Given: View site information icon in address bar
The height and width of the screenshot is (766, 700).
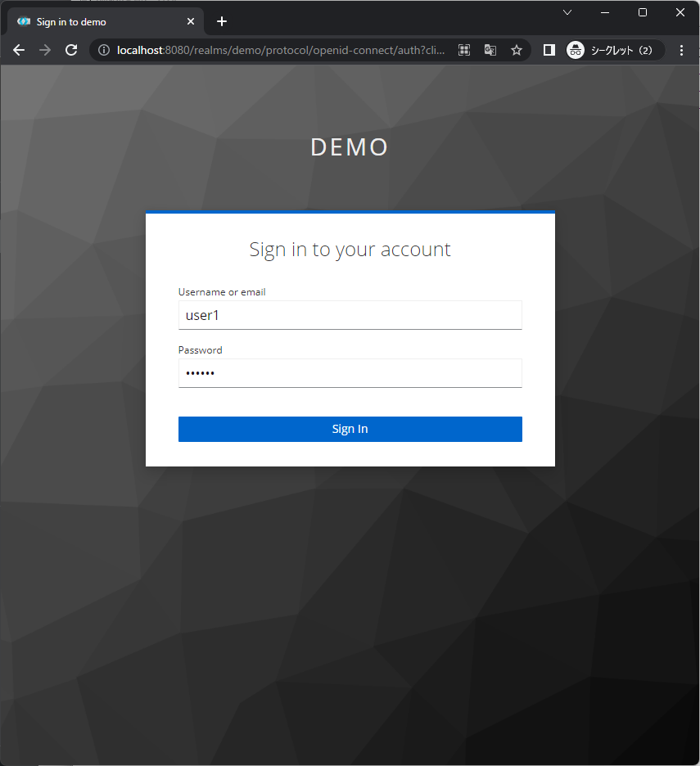Looking at the screenshot, I should (104, 50).
